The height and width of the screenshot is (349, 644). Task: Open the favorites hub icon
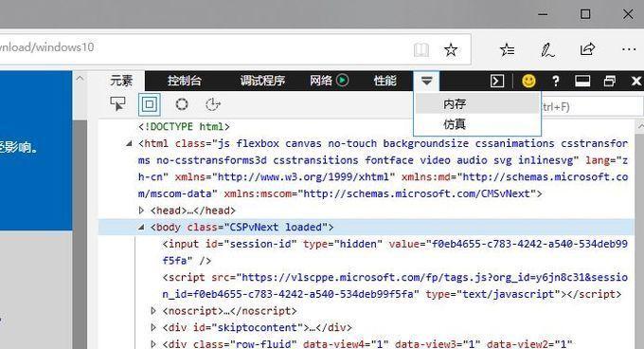[508, 49]
